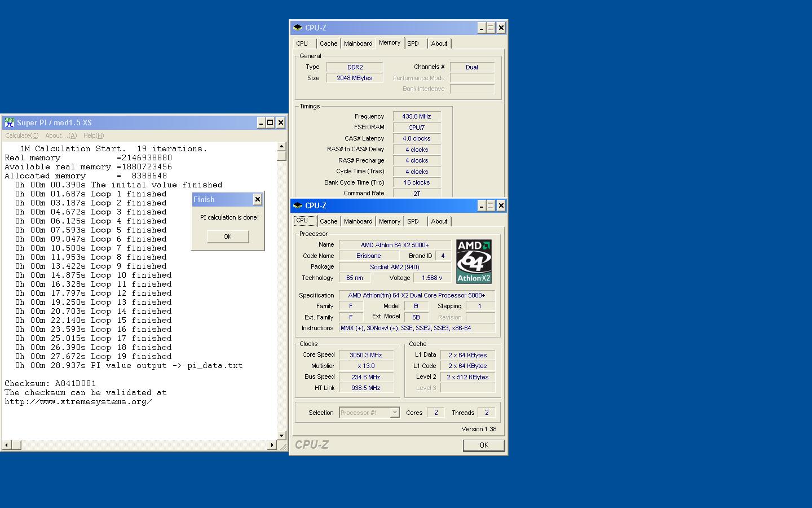Click the Threads count field showing 2
Screen dimensions: 812x508
pos(486,413)
